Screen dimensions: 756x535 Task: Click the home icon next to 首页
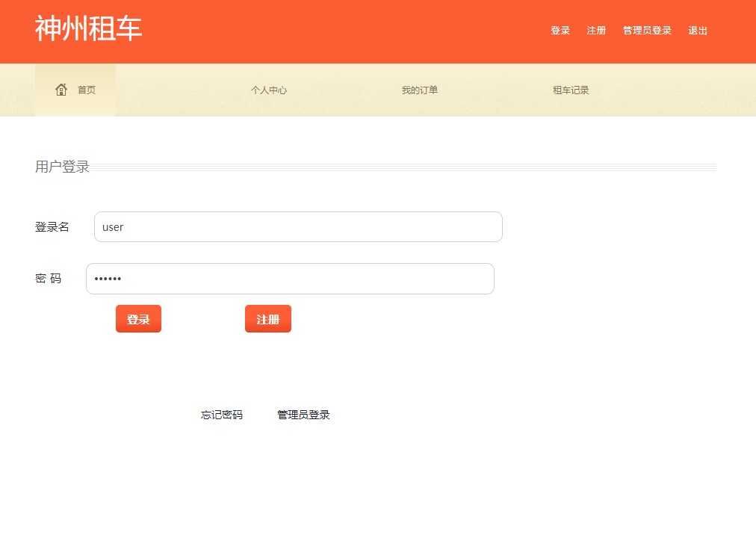(x=61, y=89)
